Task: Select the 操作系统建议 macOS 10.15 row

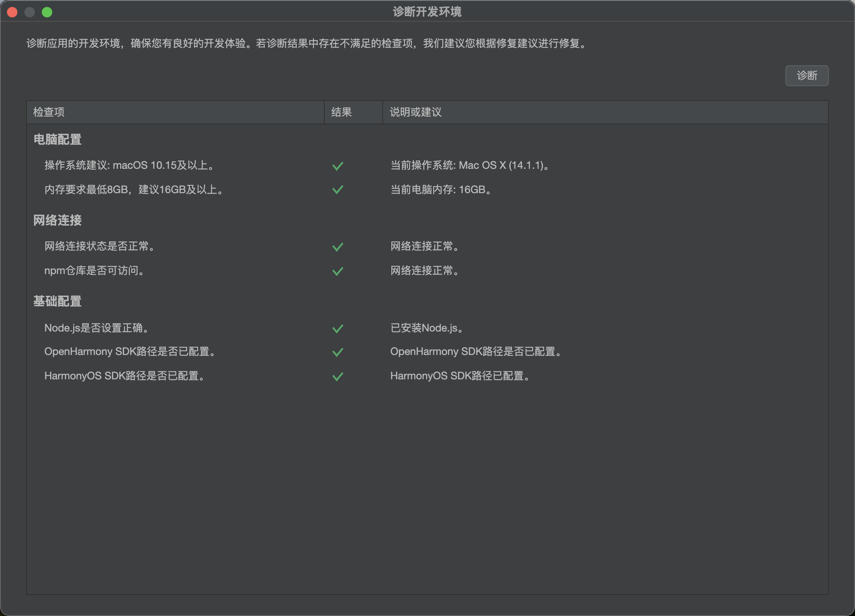Action: (x=129, y=165)
